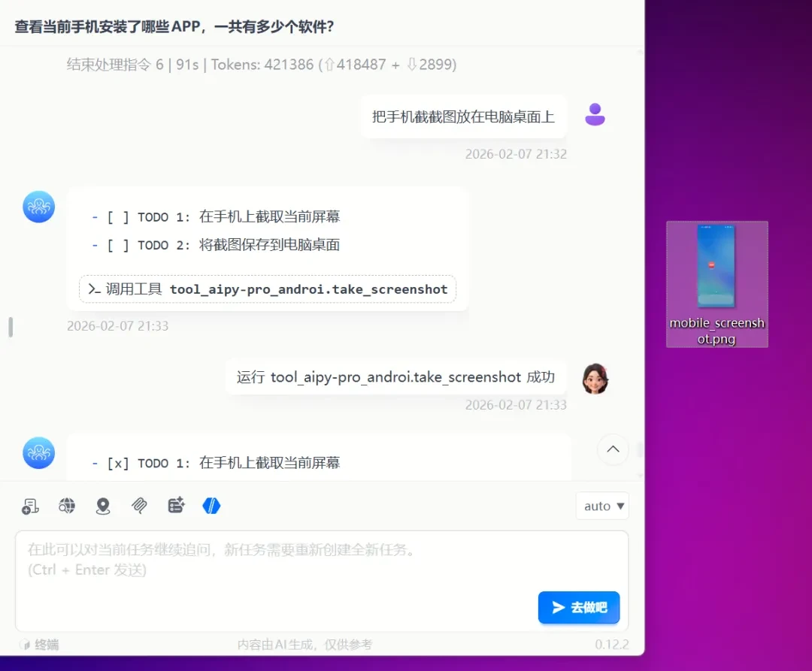
Task: Click left-aligned timestamp 2026-02-07 21:33
Action: coord(117,326)
